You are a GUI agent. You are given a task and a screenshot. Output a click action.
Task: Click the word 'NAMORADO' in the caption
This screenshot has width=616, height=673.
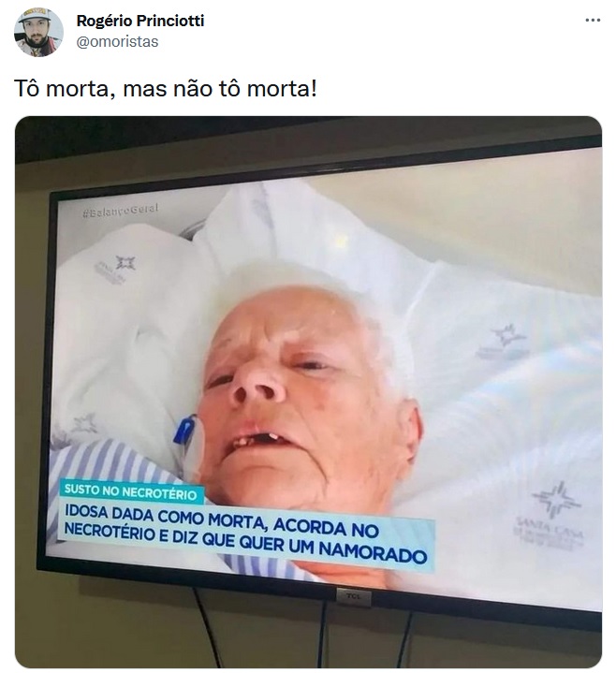click(x=373, y=553)
